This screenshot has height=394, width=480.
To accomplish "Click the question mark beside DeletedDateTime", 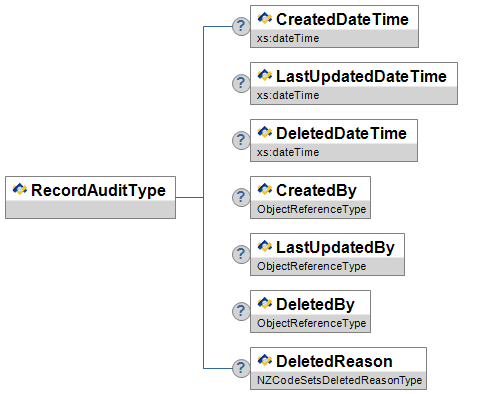I will 241,140.
